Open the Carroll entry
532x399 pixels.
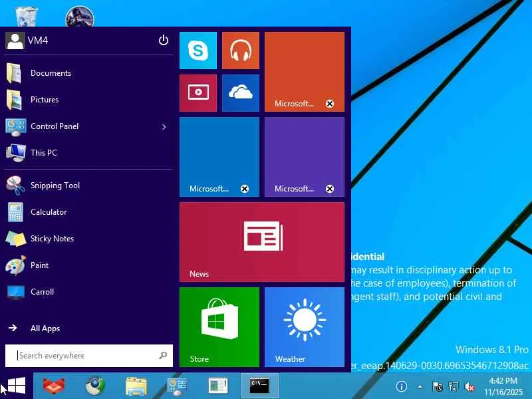[x=89, y=292]
